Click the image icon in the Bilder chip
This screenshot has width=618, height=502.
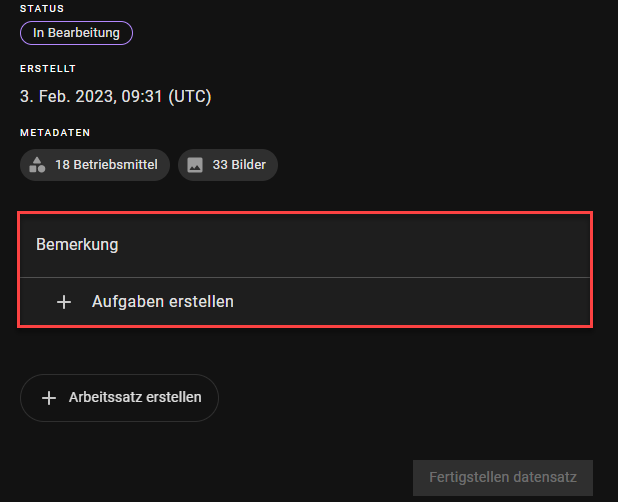coord(195,165)
